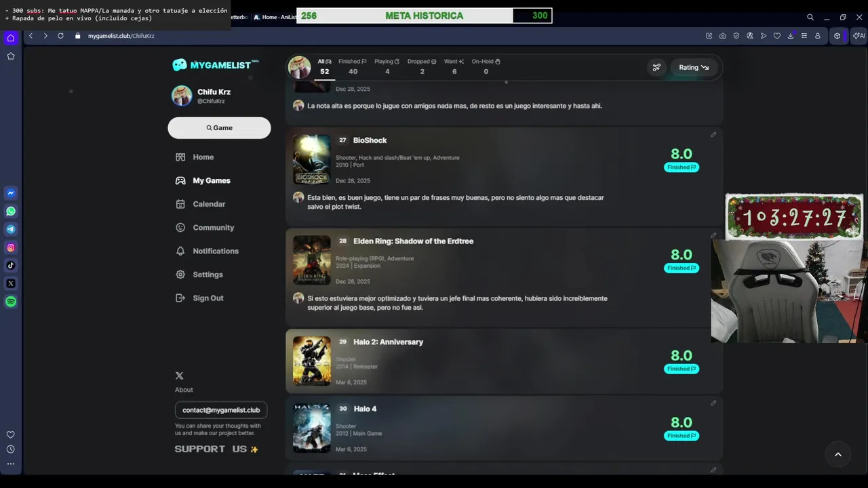The width and height of the screenshot is (868, 488).
Task: Open the Halo 4 game title
Action: pyautogui.click(x=365, y=409)
